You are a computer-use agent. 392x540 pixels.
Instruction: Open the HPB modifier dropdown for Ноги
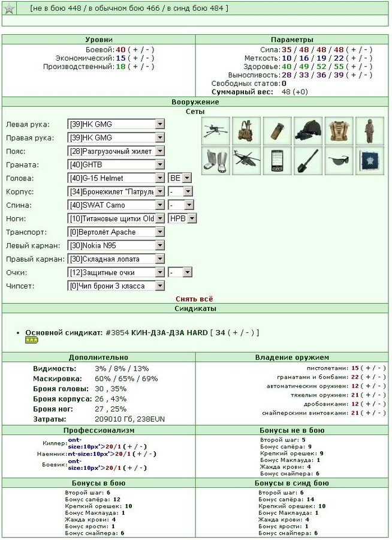click(182, 218)
